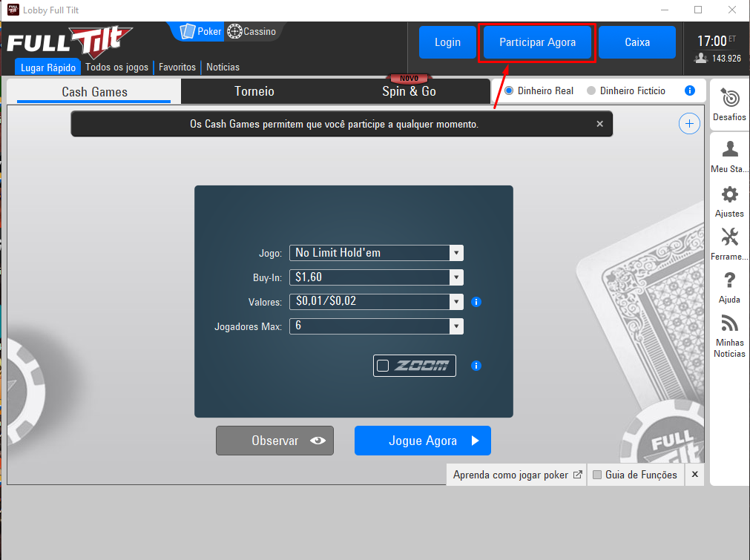Click info icon beside Dinheiro Fictício
Image resolution: width=750 pixels, height=560 pixels.
(690, 90)
